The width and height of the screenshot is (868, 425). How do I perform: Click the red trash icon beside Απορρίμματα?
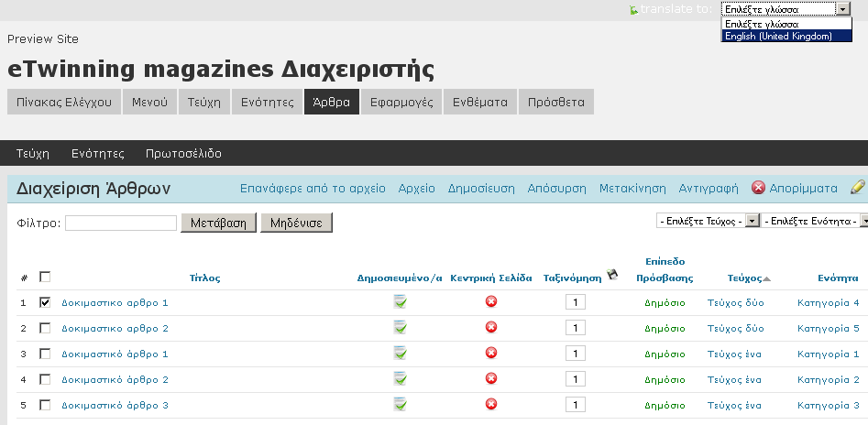tap(758, 188)
